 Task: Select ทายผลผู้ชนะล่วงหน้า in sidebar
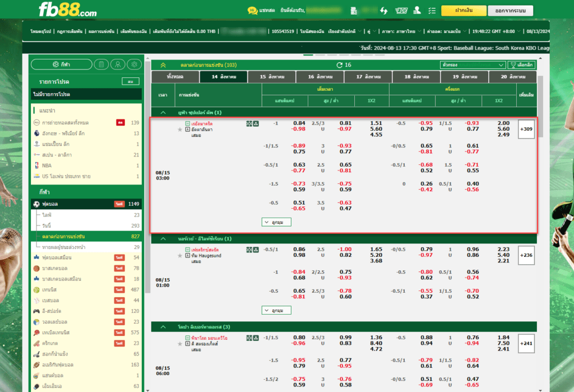pyautogui.click(x=86, y=247)
